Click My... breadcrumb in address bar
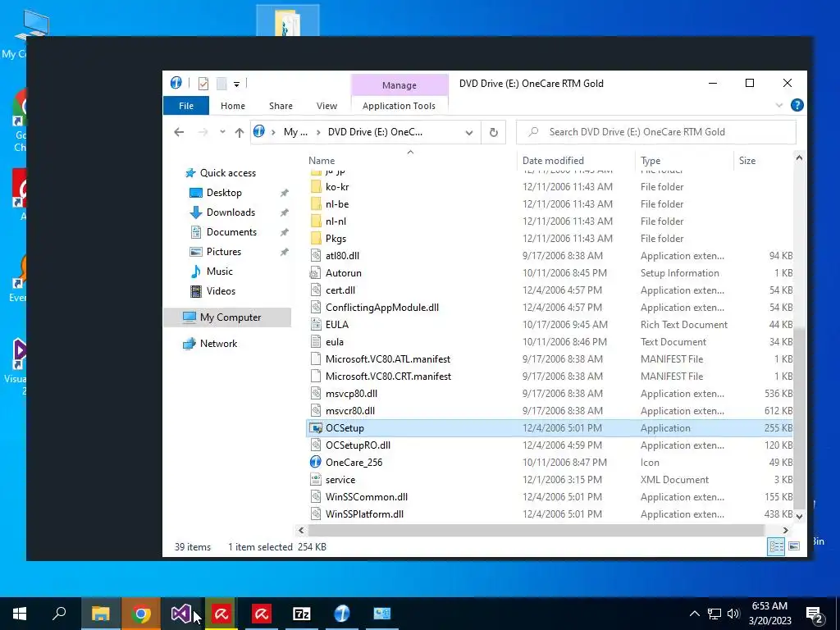840x630 pixels. (x=295, y=132)
